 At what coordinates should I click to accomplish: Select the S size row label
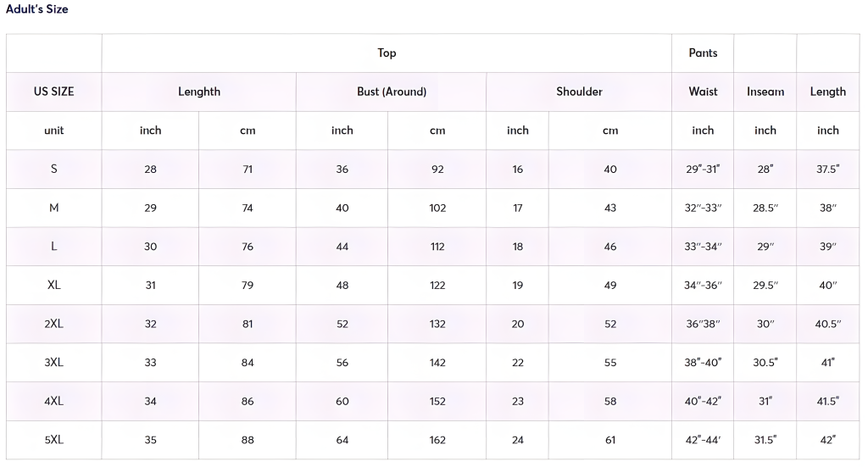click(53, 169)
